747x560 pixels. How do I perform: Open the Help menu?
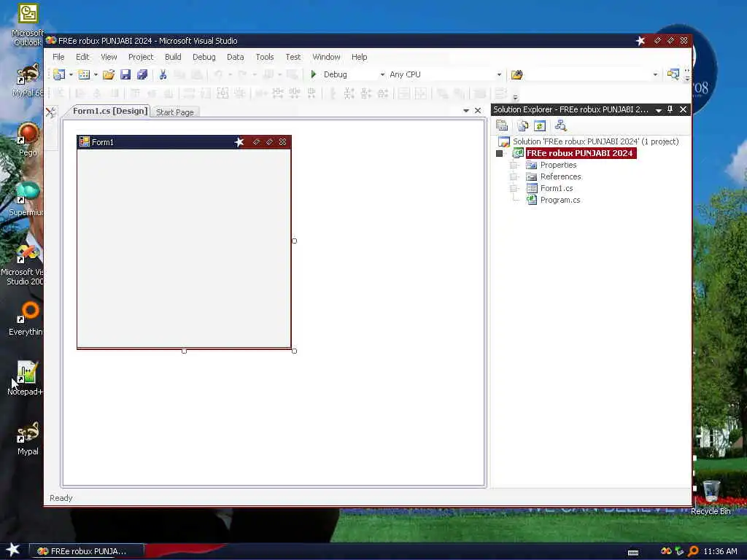pyautogui.click(x=359, y=57)
